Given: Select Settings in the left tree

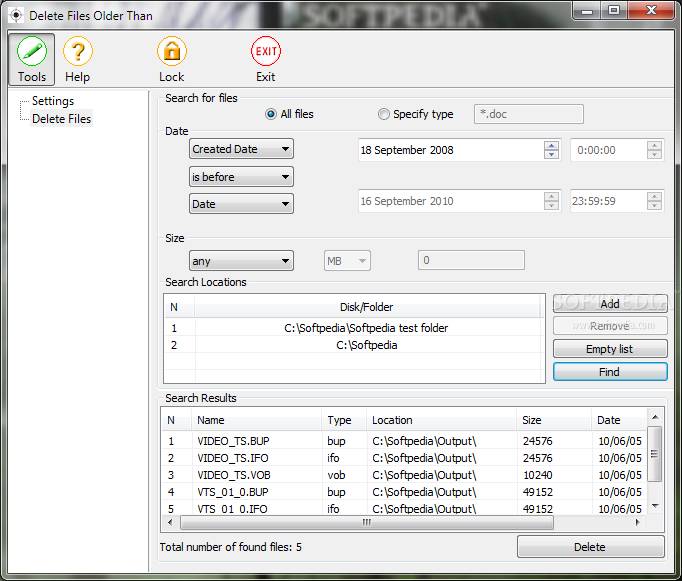Looking at the screenshot, I should pyautogui.click(x=53, y=101).
